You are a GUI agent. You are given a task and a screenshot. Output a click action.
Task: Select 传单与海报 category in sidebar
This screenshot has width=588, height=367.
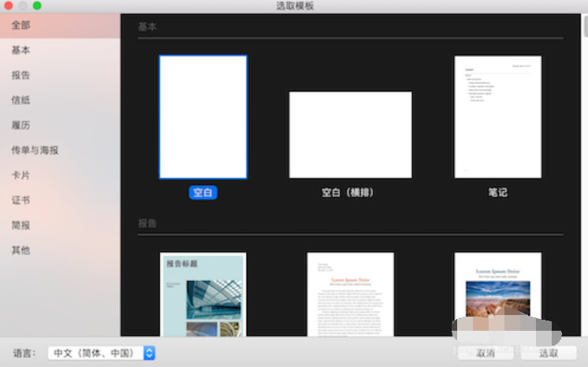[35, 150]
